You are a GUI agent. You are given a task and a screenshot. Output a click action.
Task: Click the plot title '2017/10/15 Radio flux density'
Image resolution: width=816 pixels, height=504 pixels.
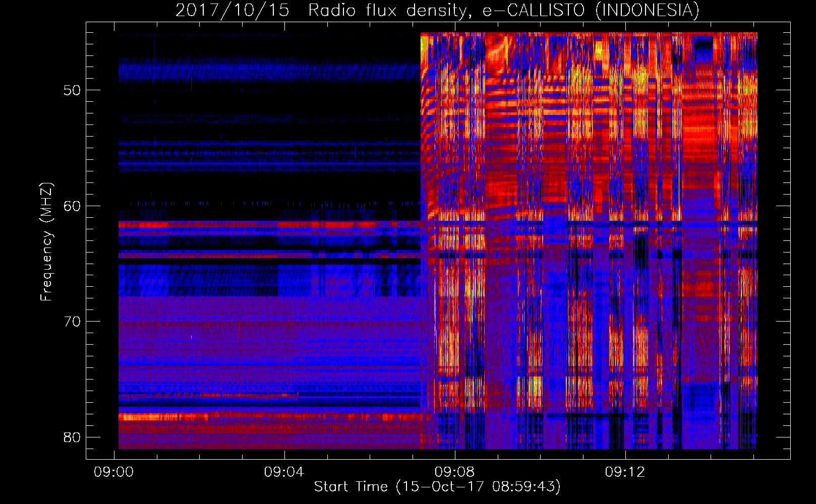point(437,10)
